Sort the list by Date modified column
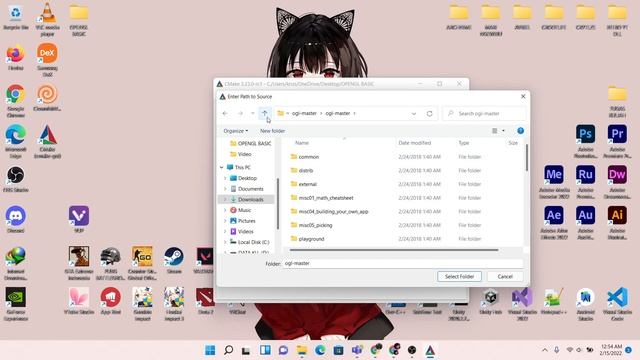Screen dimensions: 640x360 coord(415,143)
